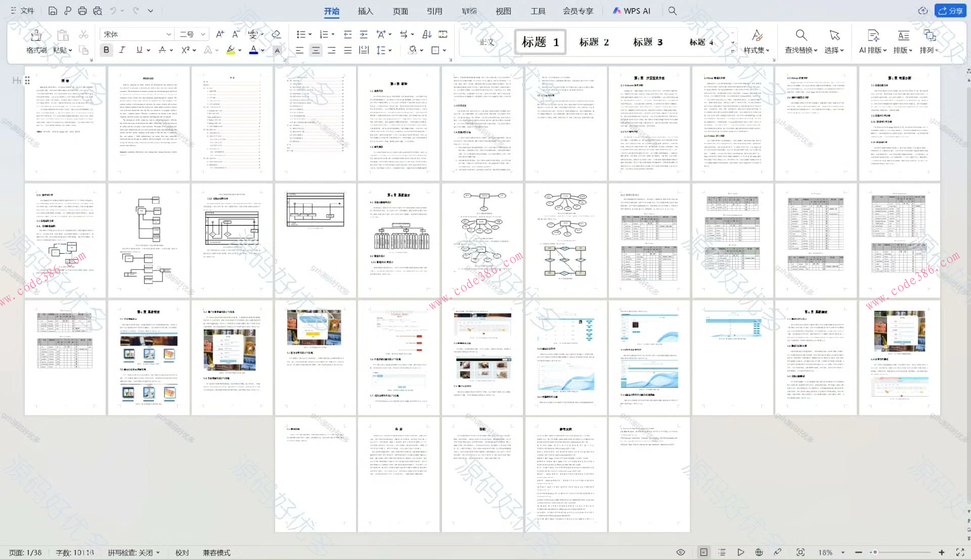Toggle italic formatting
The image size is (971, 560).
point(122,50)
